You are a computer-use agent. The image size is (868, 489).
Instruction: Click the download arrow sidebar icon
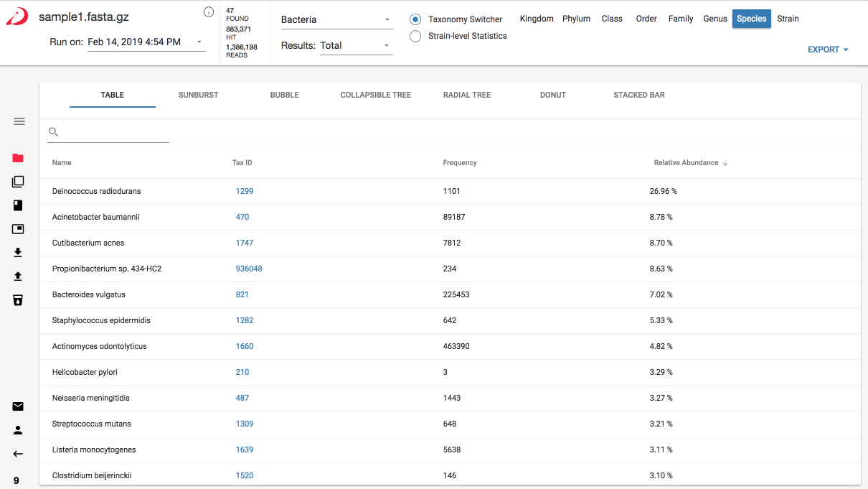(18, 253)
